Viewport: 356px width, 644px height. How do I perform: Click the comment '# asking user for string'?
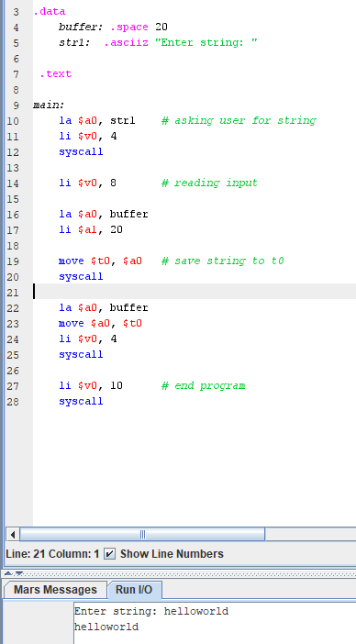[239, 121]
